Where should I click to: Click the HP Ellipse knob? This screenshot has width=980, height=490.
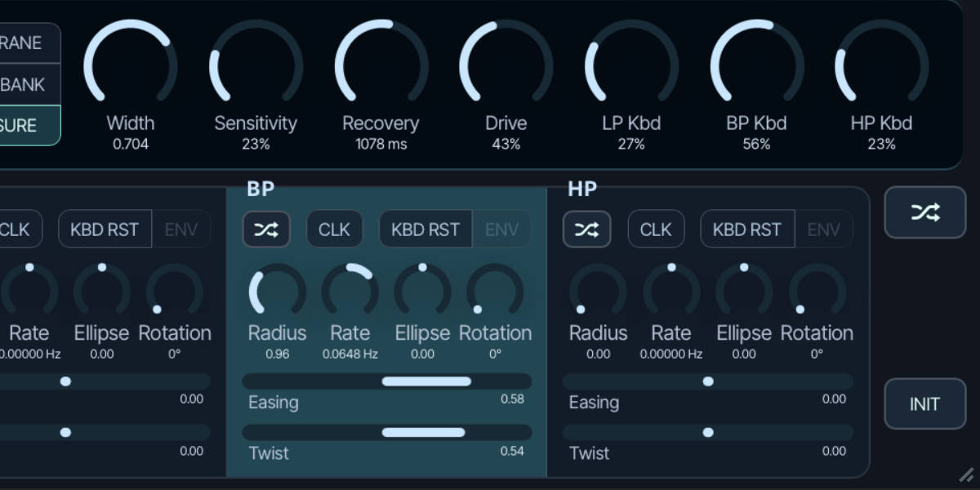coord(744,291)
